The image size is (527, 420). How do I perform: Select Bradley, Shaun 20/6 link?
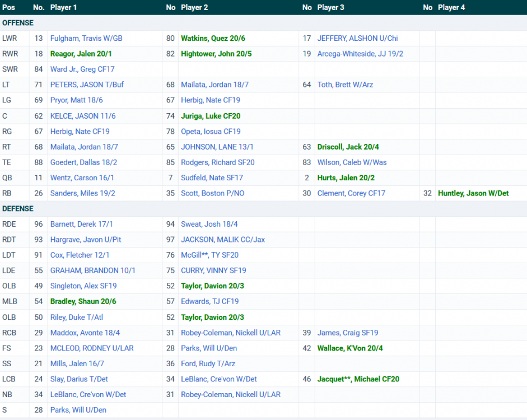click(x=83, y=301)
